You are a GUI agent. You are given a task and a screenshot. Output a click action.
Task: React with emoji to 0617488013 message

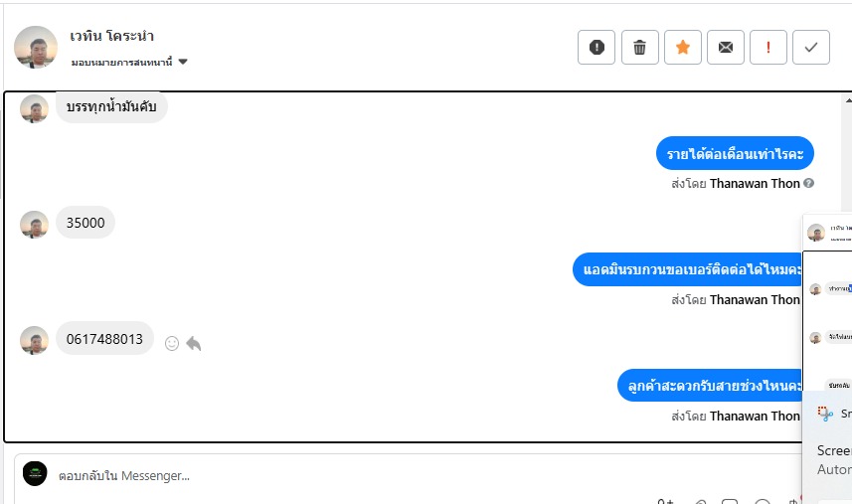pos(171,343)
